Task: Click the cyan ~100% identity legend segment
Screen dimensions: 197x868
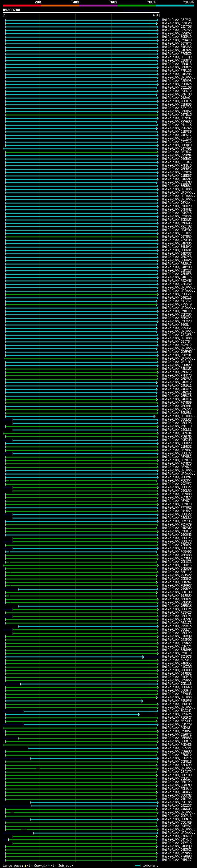Action: point(175,6)
